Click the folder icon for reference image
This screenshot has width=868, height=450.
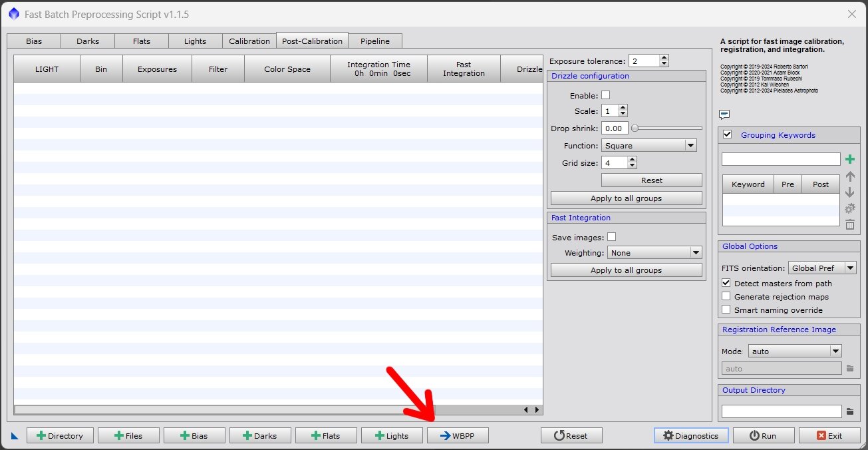point(849,368)
